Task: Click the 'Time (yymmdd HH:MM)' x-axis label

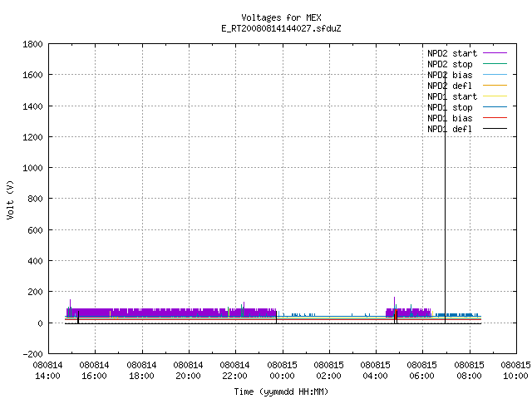Action: [281, 392]
